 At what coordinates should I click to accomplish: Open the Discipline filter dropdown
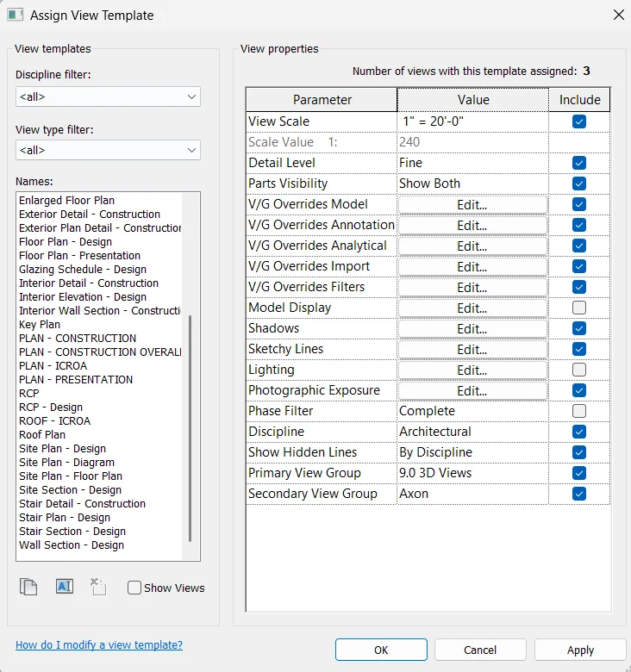(x=108, y=96)
